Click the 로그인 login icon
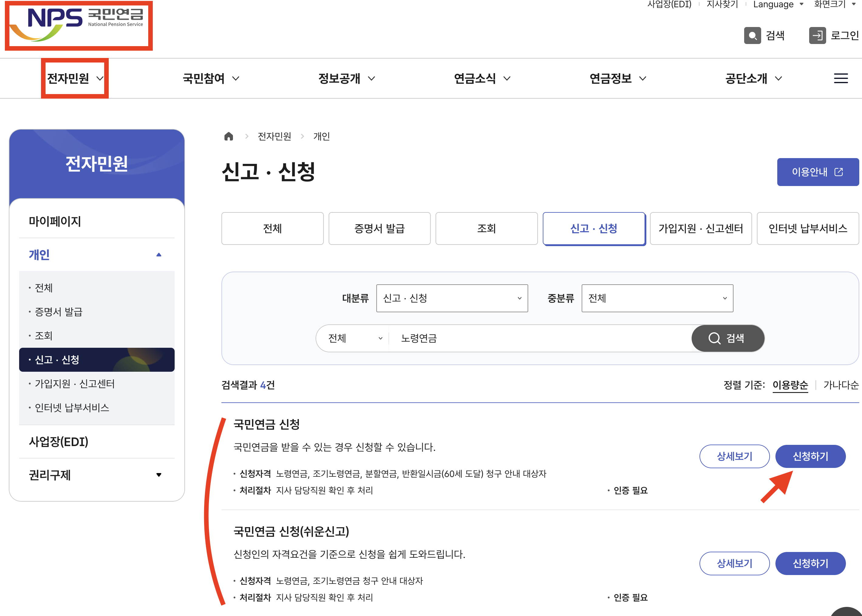 pyautogui.click(x=817, y=36)
